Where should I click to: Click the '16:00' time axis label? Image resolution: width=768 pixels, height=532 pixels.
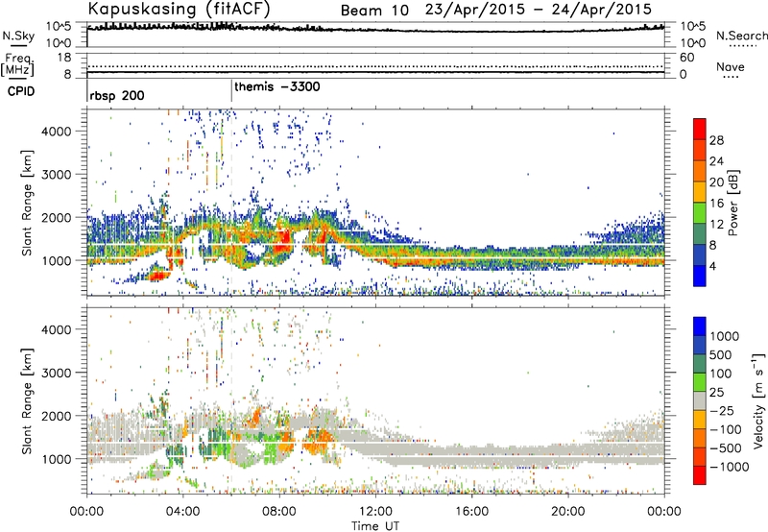pyautogui.click(x=471, y=512)
